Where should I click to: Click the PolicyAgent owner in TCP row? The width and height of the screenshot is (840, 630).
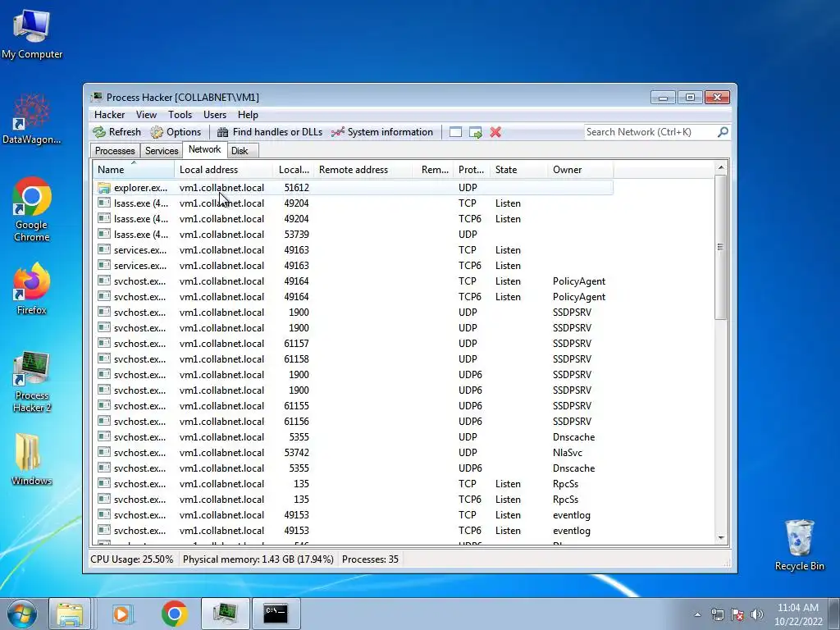point(579,281)
